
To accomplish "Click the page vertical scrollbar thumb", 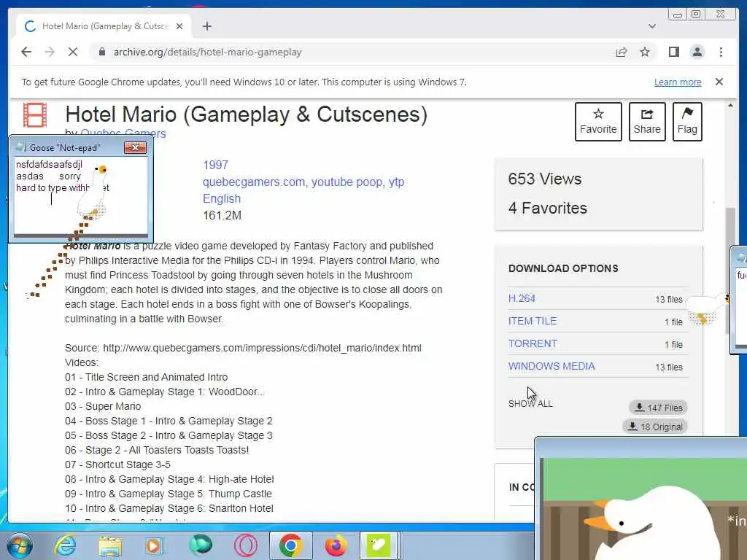I will click(x=730, y=271).
